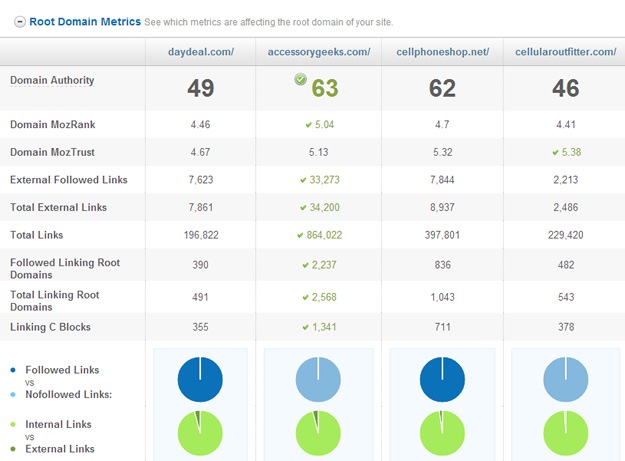This screenshot has height=461, width=625.
Task: Click the Followed Linking Root Domains label
Action: click(65, 269)
